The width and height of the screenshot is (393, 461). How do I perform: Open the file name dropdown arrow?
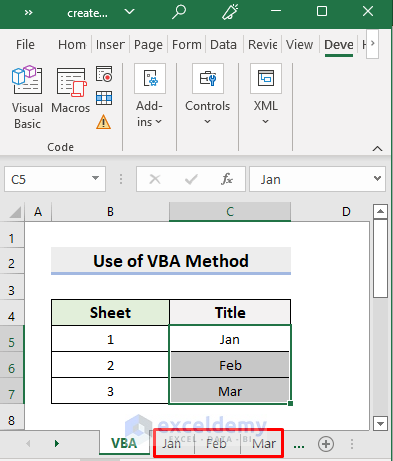129,12
